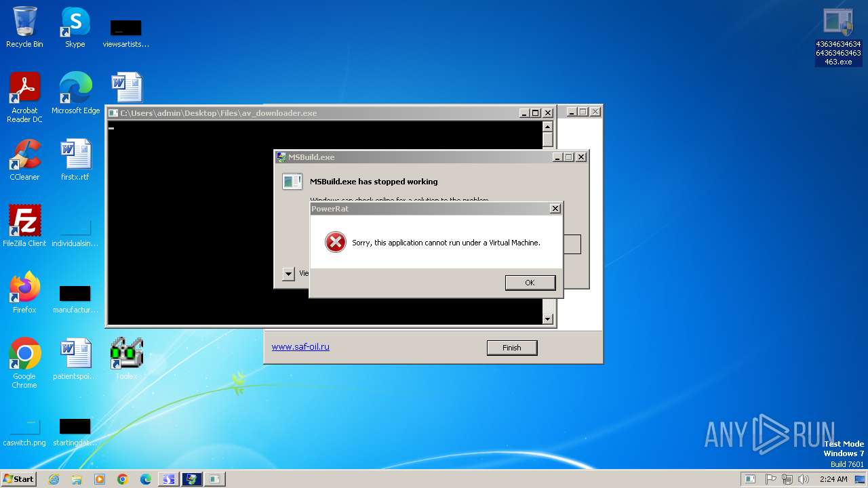Screen dimensions: 868x488
Task: Click the MSBuild.exe program icon in crash dialog
Action: click(x=292, y=181)
